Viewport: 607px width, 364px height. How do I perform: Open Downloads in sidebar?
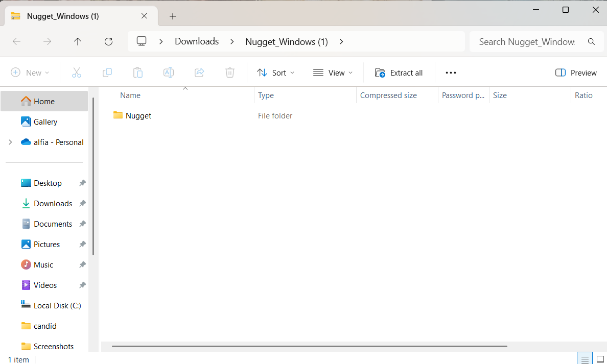coord(53,204)
